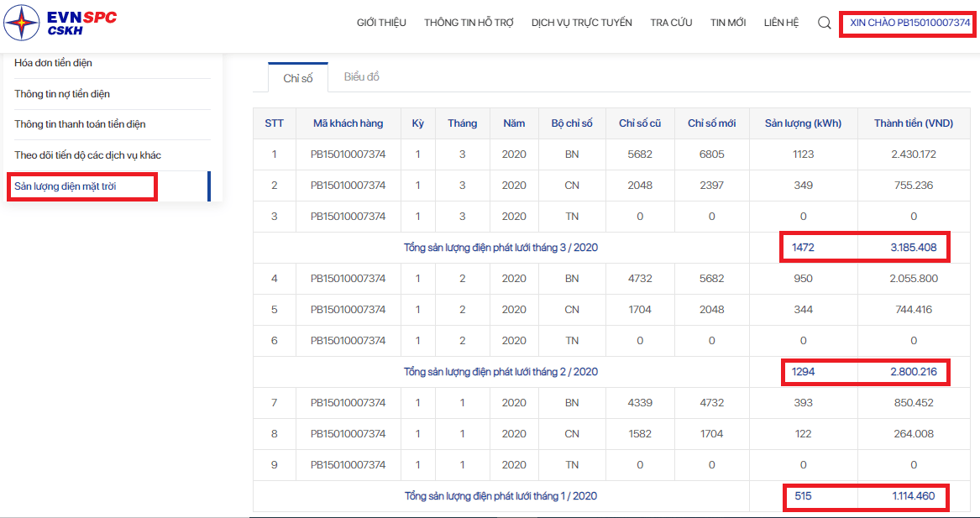Click the 1123 kWh output cell
Screen dimensions: 980x518
pyautogui.click(x=803, y=154)
